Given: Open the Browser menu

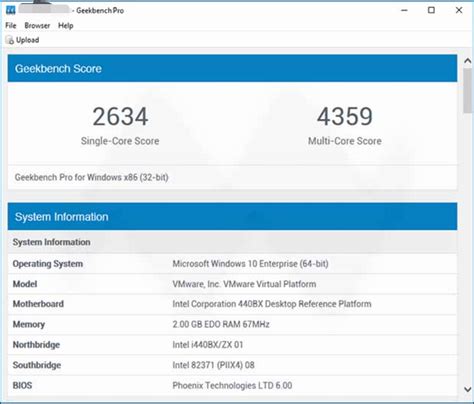Looking at the screenshot, I should tap(37, 25).
